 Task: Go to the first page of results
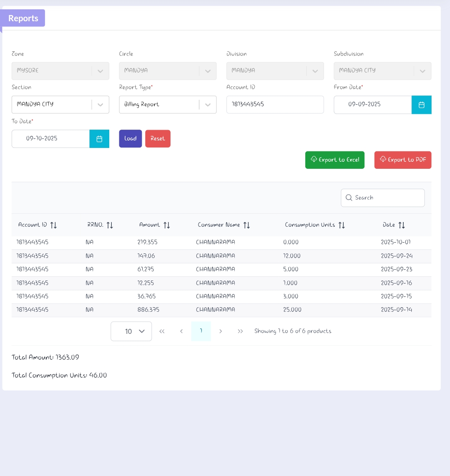coord(162,331)
